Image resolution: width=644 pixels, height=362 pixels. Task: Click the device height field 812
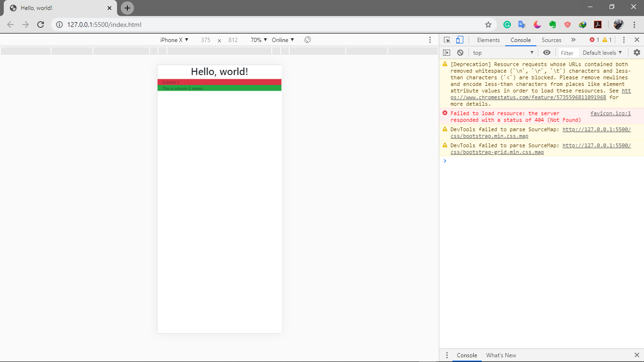(x=233, y=40)
